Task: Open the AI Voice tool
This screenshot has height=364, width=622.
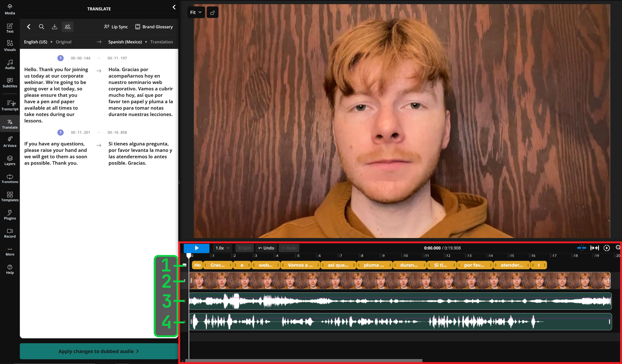Action: tap(10, 142)
